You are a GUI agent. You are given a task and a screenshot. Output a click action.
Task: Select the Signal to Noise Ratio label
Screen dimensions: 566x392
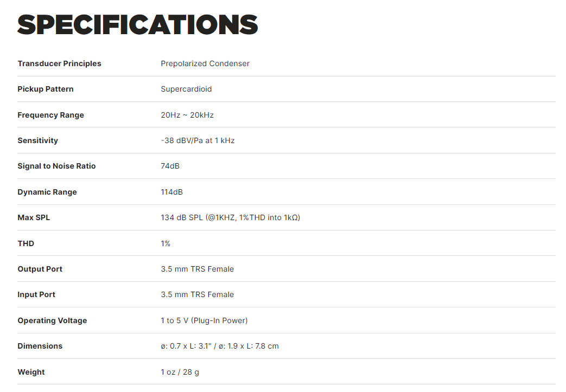pos(56,166)
